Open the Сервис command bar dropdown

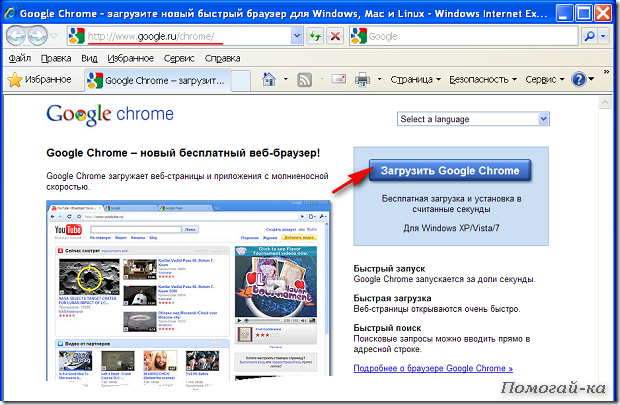[x=545, y=79]
